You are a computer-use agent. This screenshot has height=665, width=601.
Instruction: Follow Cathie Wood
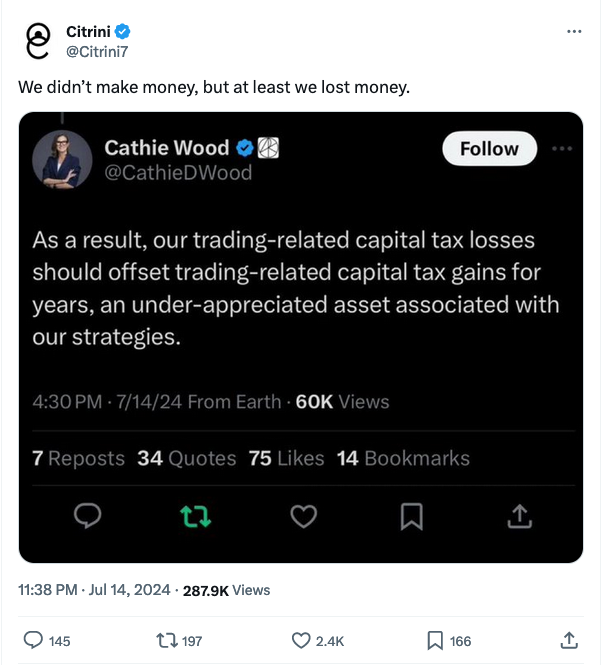[489, 149]
